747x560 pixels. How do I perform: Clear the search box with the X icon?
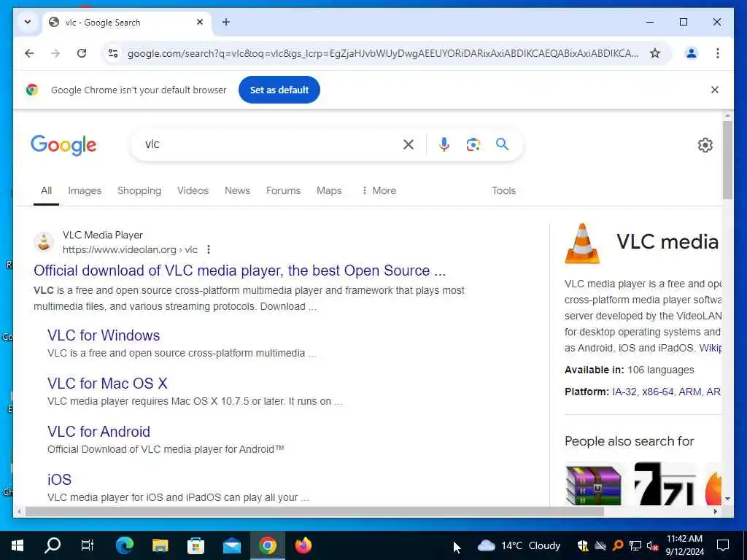[409, 144]
